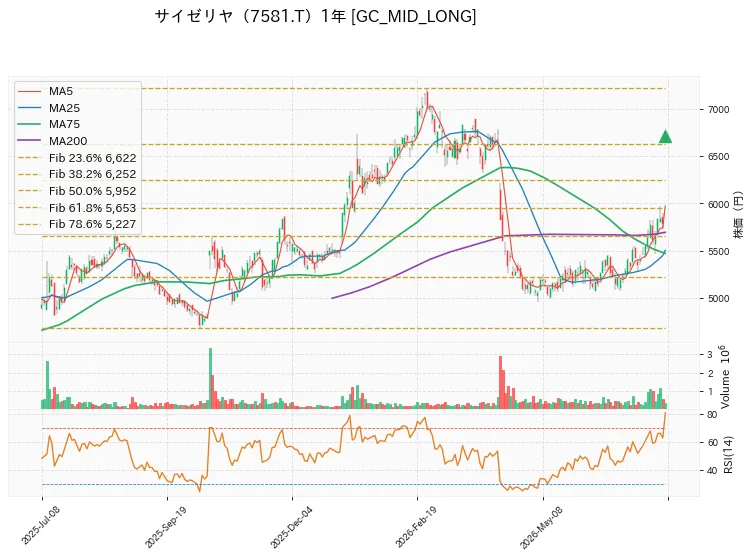Viewport: 752px width, 558px height.
Task: Click the MA5 red legend line
Action: [x=29, y=91]
